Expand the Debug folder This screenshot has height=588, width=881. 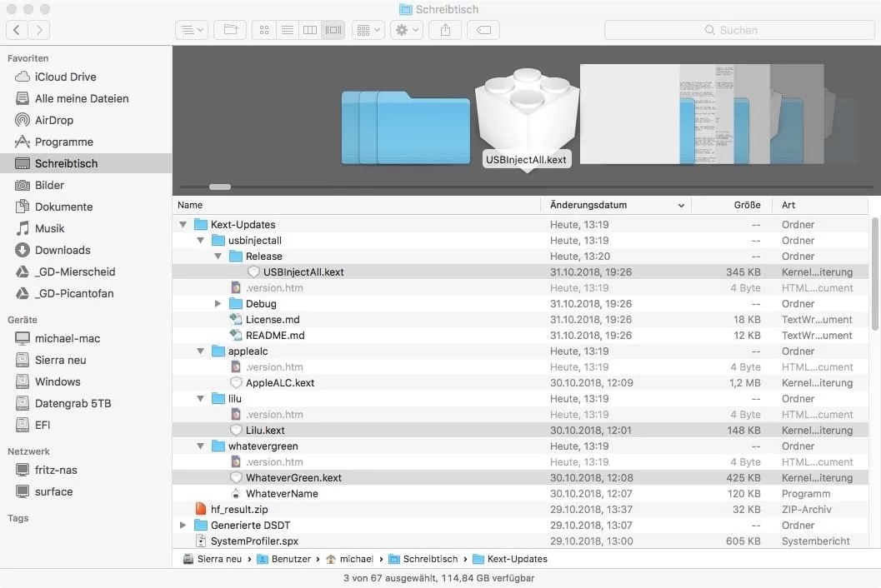pos(218,303)
